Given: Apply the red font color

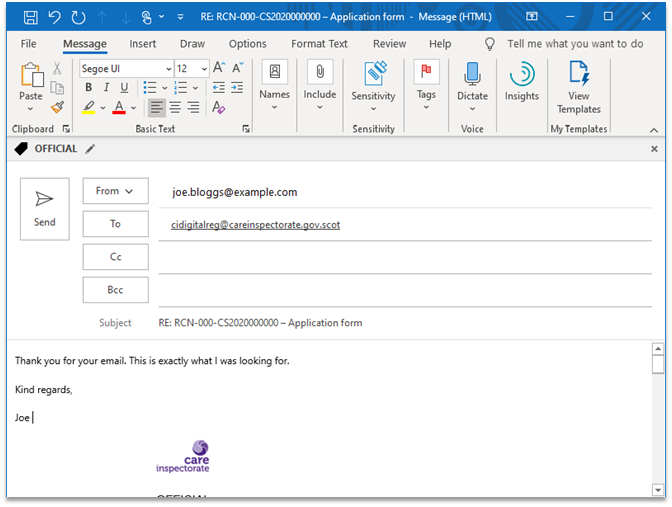Looking at the screenshot, I should pyautogui.click(x=119, y=107).
